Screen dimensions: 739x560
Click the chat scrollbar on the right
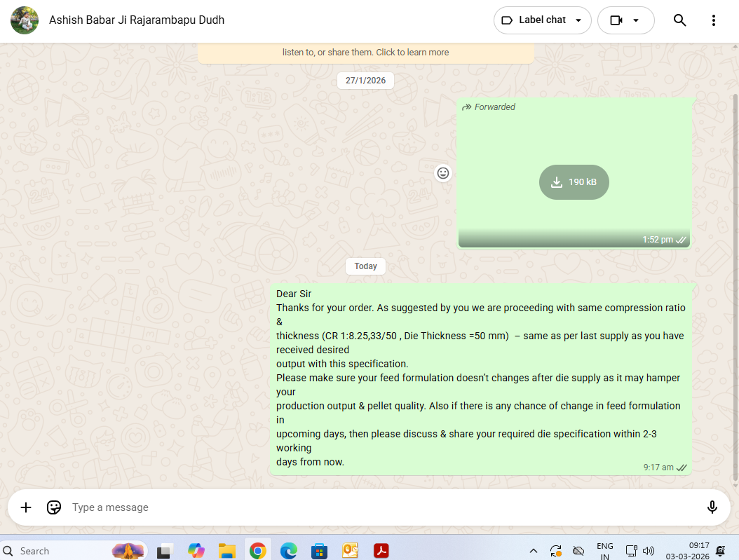735,280
